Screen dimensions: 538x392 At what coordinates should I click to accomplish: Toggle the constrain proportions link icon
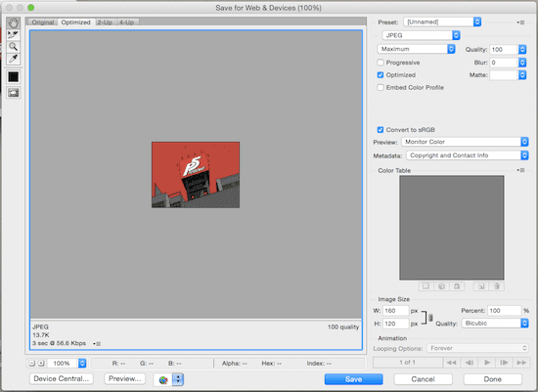coord(430,318)
